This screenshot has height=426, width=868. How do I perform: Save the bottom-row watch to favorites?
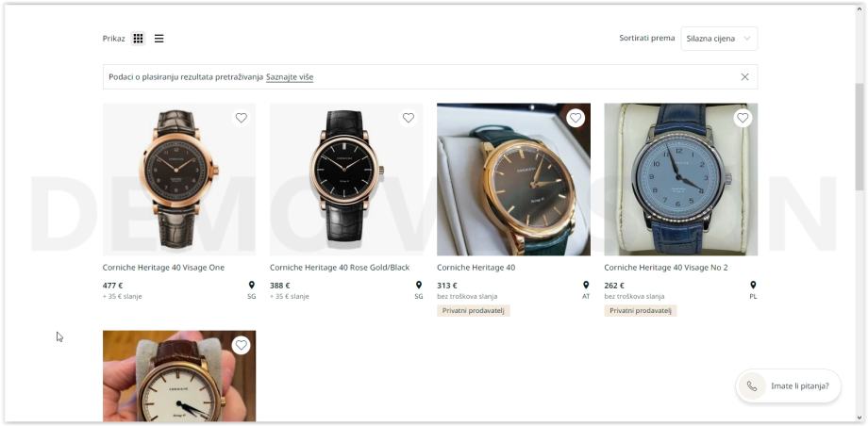click(242, 345)
